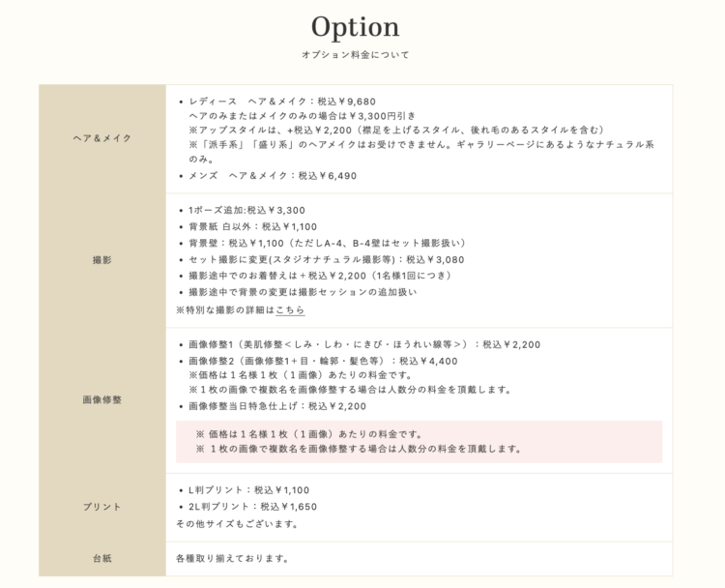Click the first line in pink notice box
The width and height of the screenshot is (725, 588).
pyautogui.click(x=309, y=434)
